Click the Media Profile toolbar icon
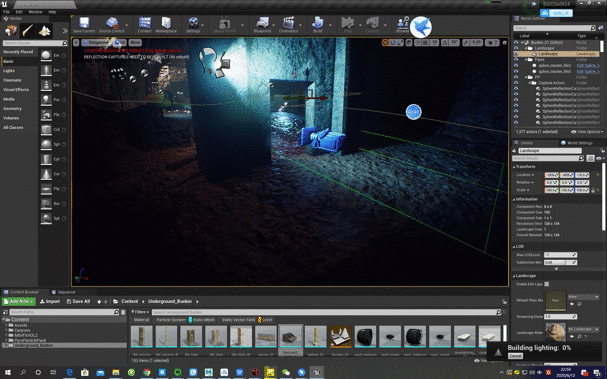This screenshot has height=379, width=607. pyautogui.click(x=225, y=25)
